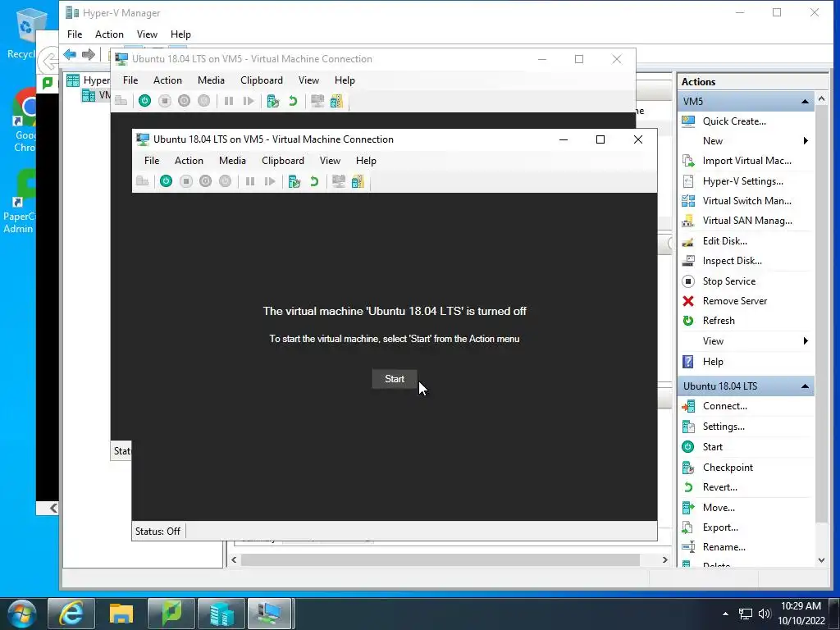Screen dimensions: 840x630
Task: Click the volume speaker icon in system tray
Action: pyautogui.click(x=764, y=614)
